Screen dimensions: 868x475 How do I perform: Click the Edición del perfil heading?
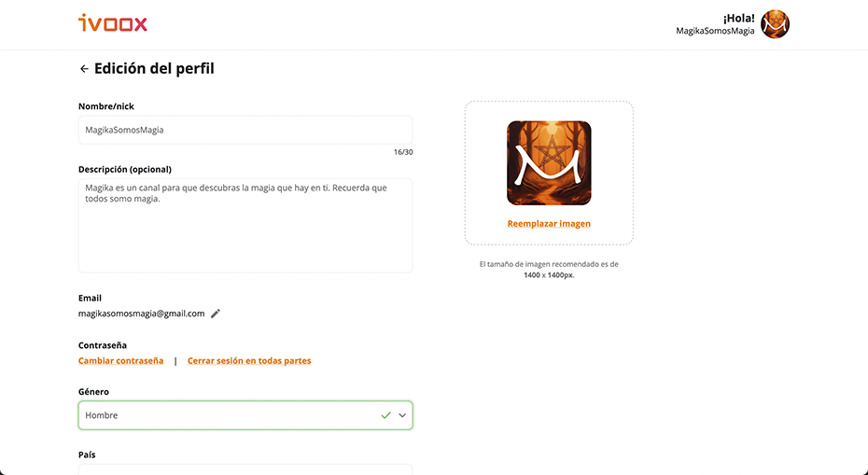click(154, 69)
